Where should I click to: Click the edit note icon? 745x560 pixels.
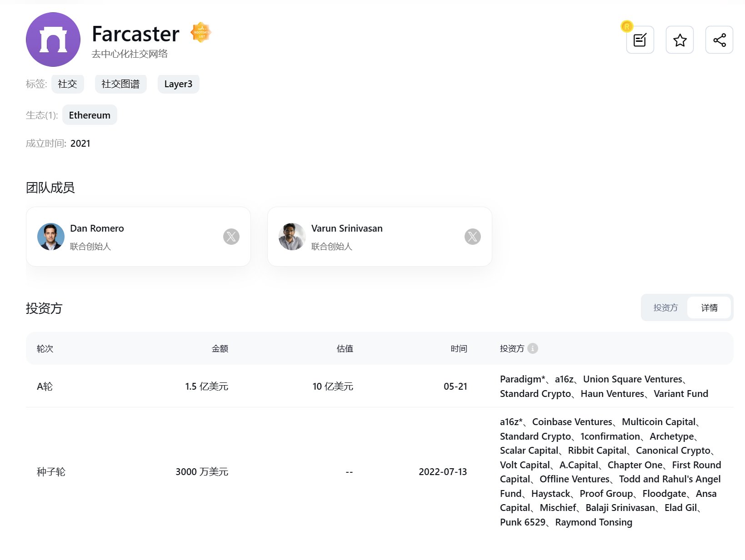(640, 40)
